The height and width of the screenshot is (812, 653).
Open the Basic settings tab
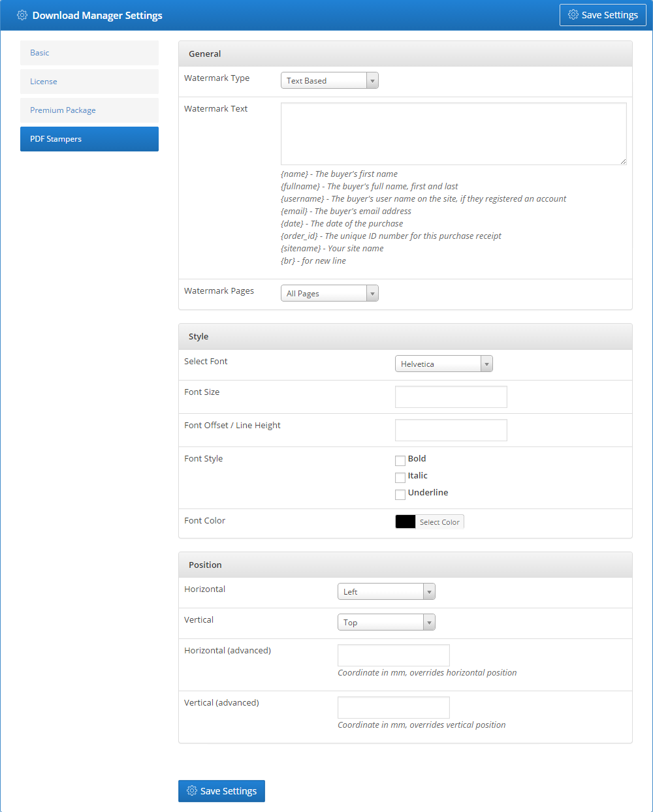click(89, 53)
